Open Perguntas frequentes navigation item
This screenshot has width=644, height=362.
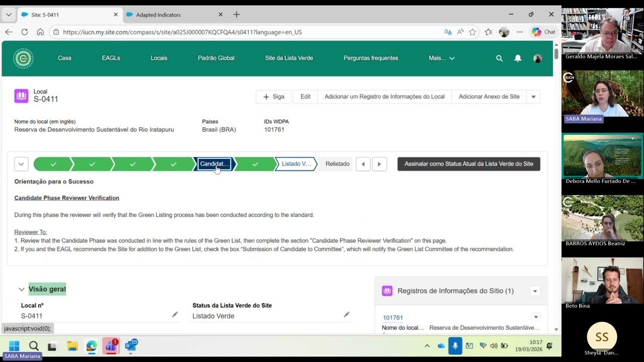coord(371,58)
